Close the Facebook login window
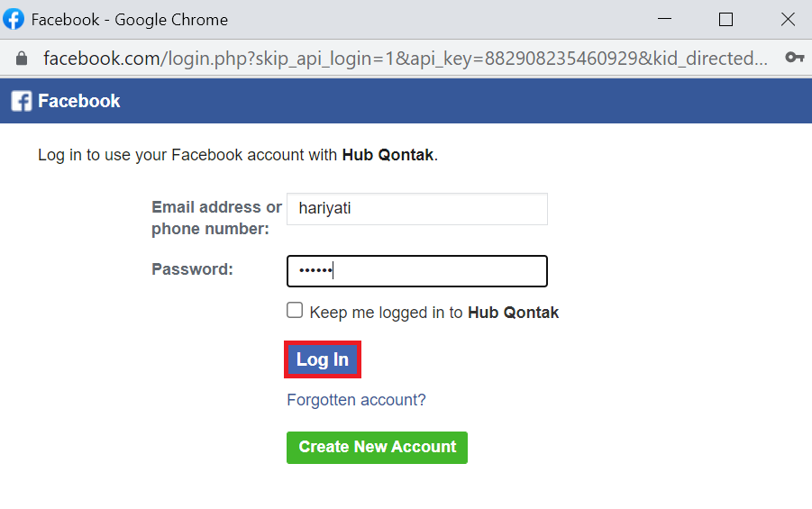 point(788,20)
